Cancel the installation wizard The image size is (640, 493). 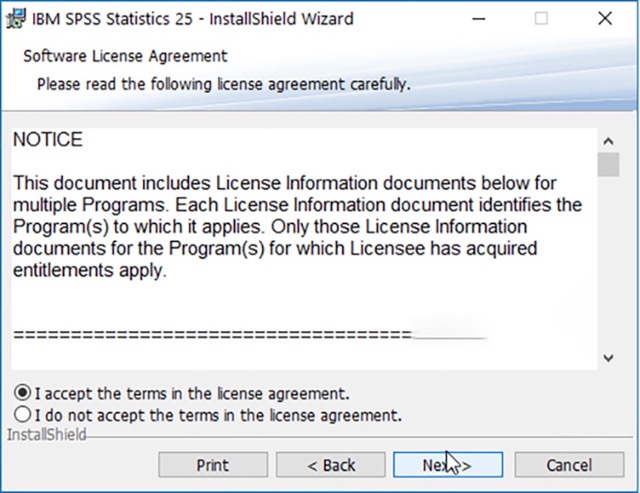569,465
